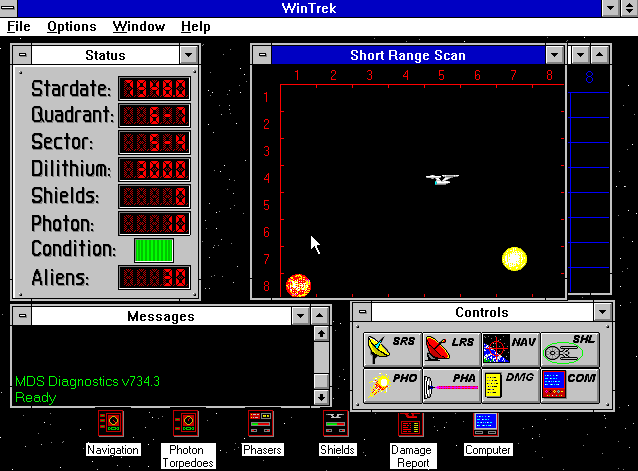Minimize the Controls window
The width and height of the screenshot is (638, 471).
pos(603,312)
